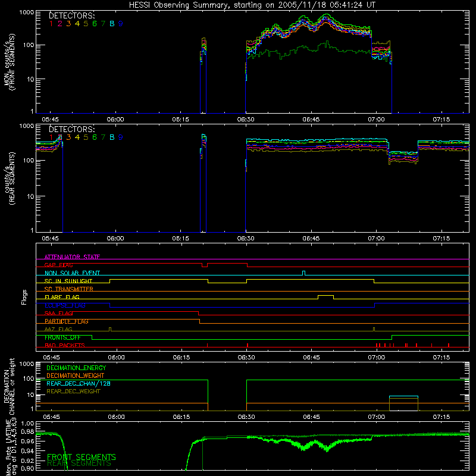Viewport: 476px width, 476px height.
Task: Select yellow detector number 4 in the rear segments legend
Action: pyautogui.click(x=77, y=137)
